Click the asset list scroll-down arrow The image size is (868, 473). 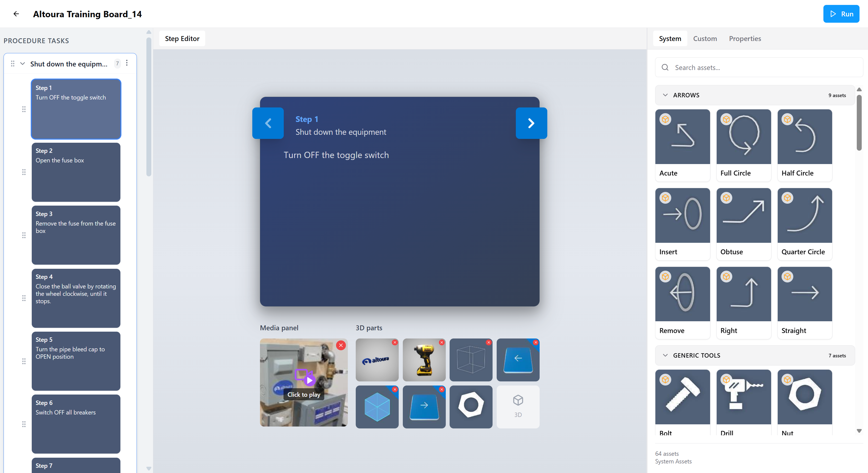[859, 431]
